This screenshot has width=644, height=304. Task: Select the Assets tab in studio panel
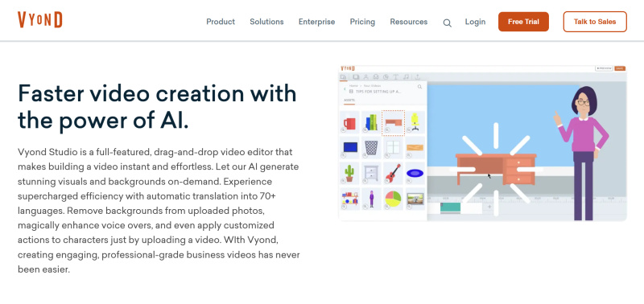coord(349,100)
